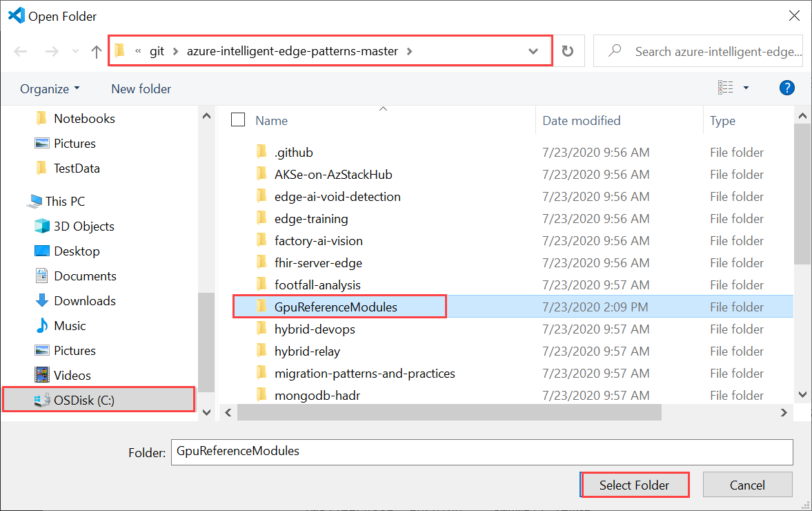This screenshot has height=511, width=812.
Task: Select the Downloads folder in sidebar
Action: pyautogui.click(x=83, y=300)
